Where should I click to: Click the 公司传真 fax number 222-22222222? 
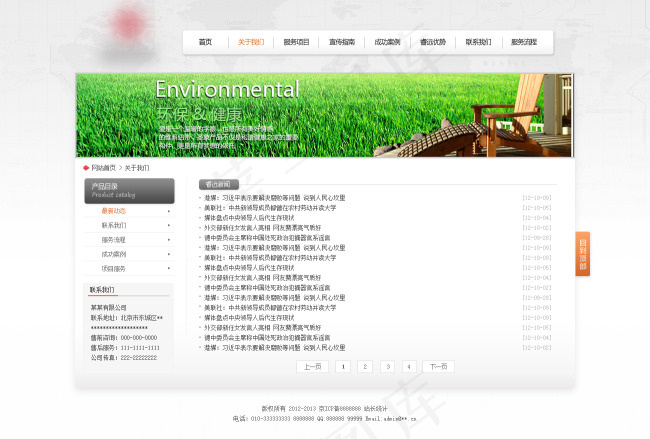[139, 358]
